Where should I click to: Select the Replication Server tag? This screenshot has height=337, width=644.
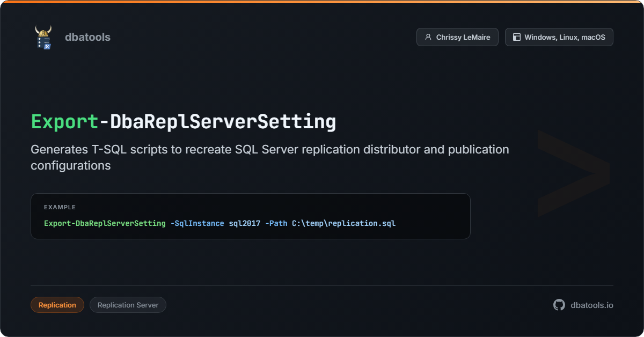[128, 305]
